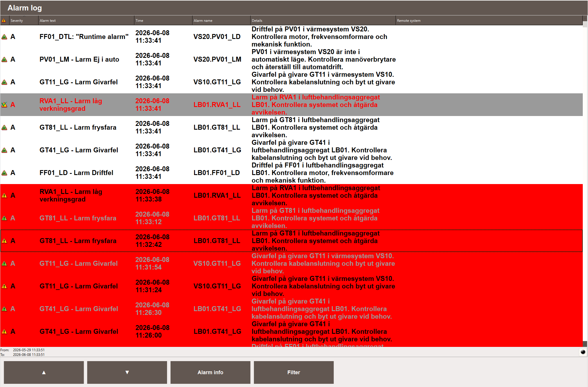
Task: Select alarm name 'LB01.GT81_LL' at 11:33:41
Action: coord(217,128)
